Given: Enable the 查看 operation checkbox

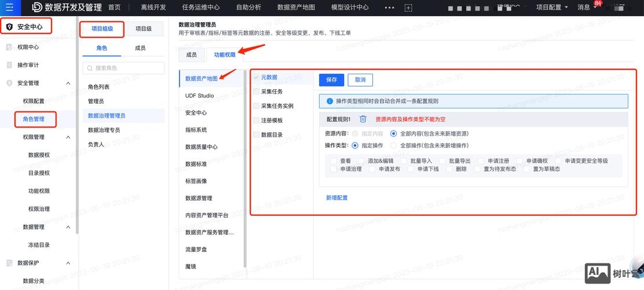Looking at the screenshot, I should (x=334, y=161).
